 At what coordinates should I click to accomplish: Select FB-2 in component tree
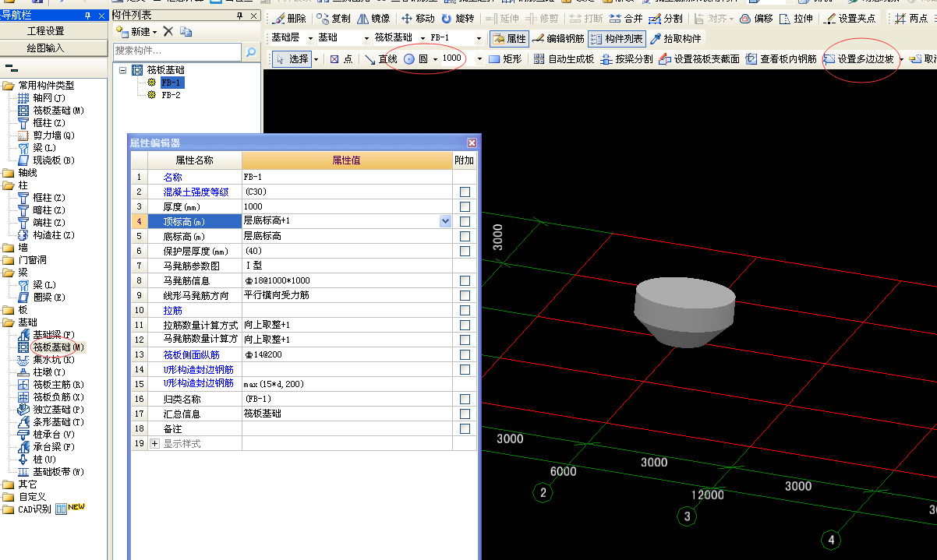click(x=171, y=95)
